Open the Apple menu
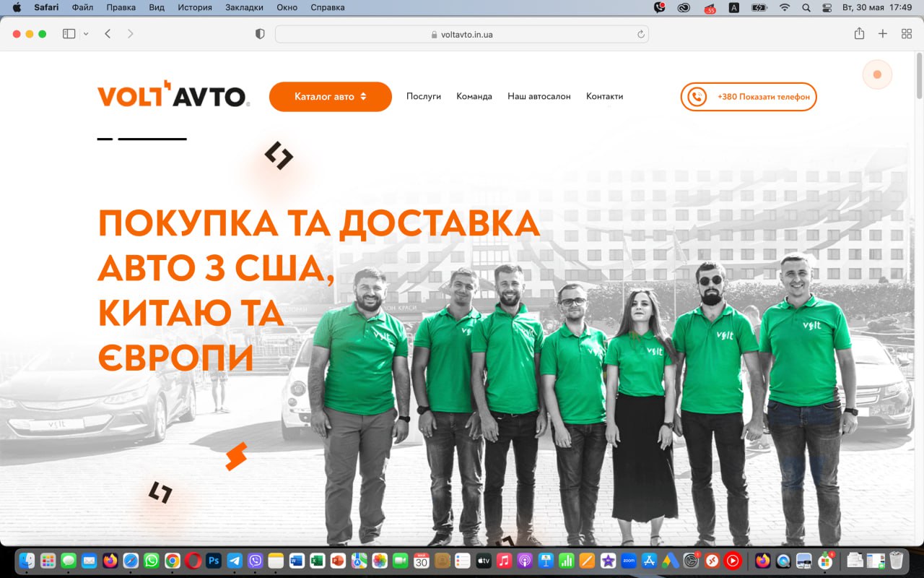The width and height of the screenshot is (924, 578). click(x=17, y=7)
